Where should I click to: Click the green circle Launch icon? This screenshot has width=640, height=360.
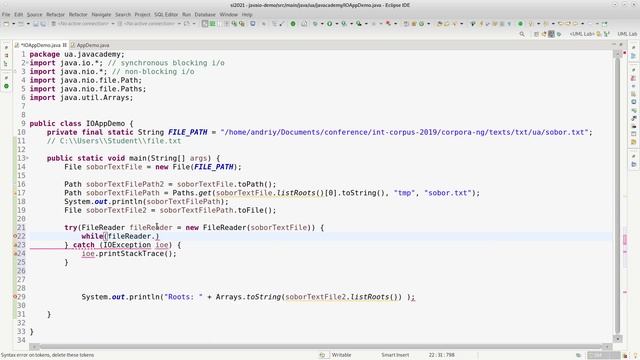point(293,24)
